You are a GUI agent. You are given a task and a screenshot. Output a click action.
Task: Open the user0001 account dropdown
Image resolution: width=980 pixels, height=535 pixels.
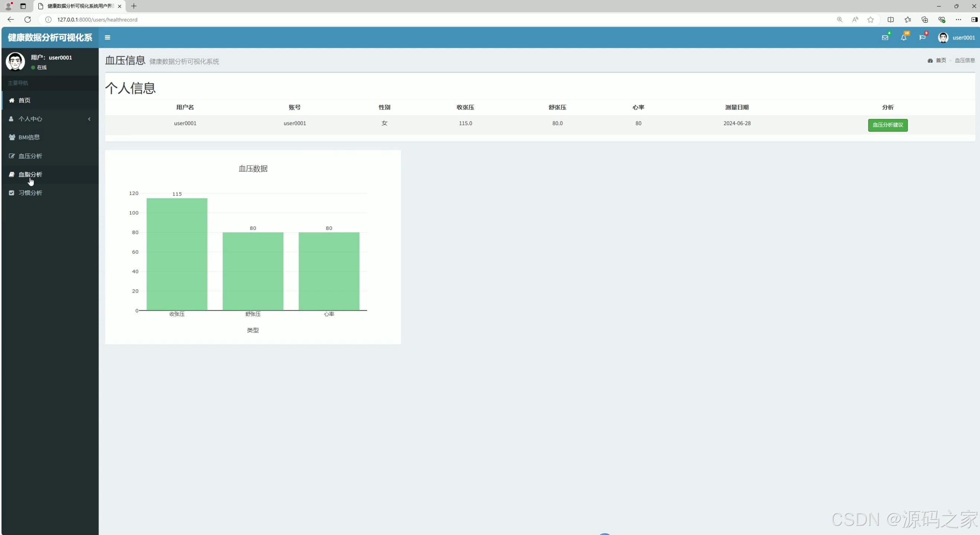click(963, 38)
